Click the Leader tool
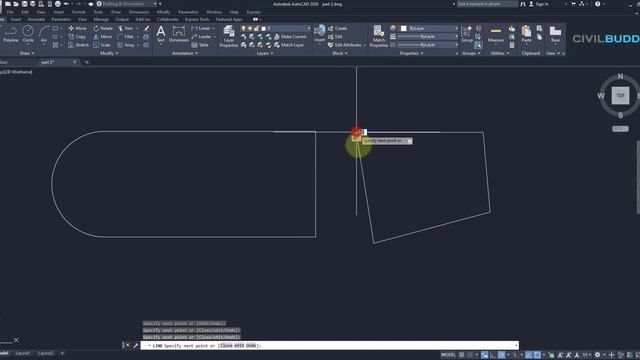 click(x=201, y=37)
